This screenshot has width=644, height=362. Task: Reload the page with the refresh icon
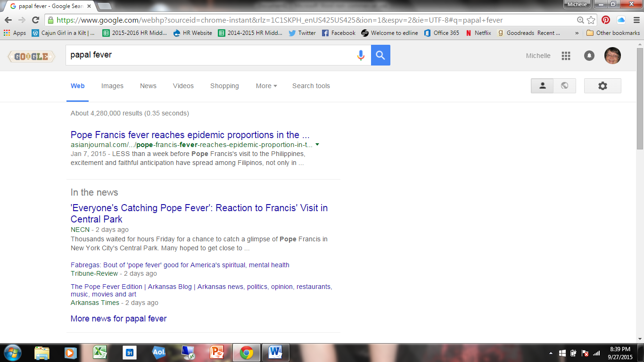pyautogui.click(x=35, y=20)
